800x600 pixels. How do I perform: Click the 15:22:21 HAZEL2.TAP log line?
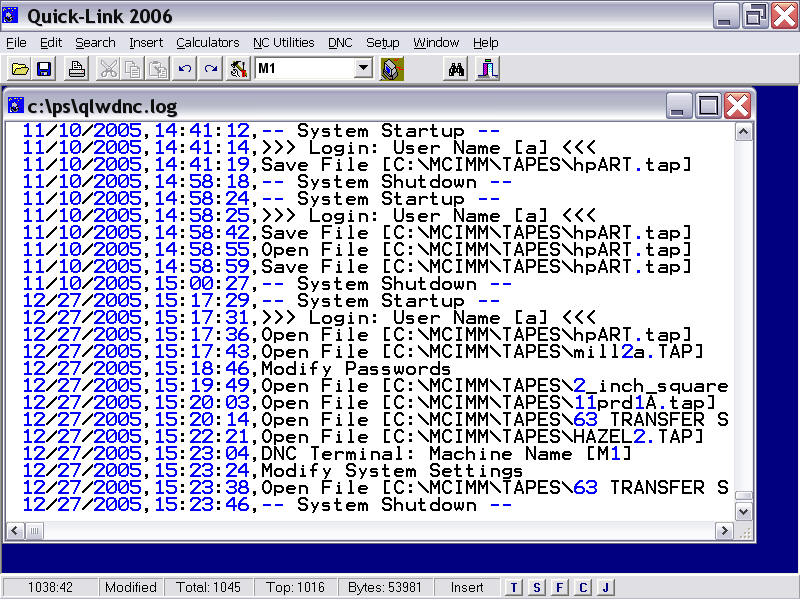(363, 436)
